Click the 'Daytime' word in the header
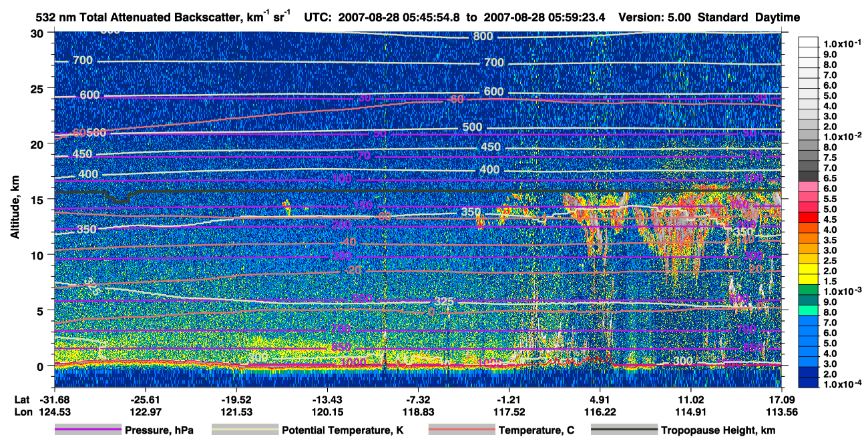The image size is (868, 445). [777, 17]
